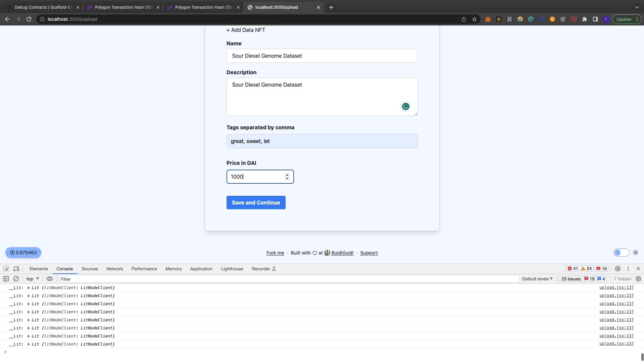The width and height of the screenshot is (644, 361).
Task: Switch to Debug Contracts Scaffold-ETH browser tab
Action: coord(43,7)
